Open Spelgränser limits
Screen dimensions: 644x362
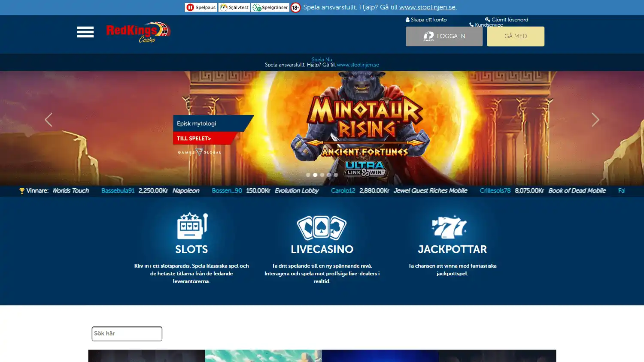[x=270, y=7]
